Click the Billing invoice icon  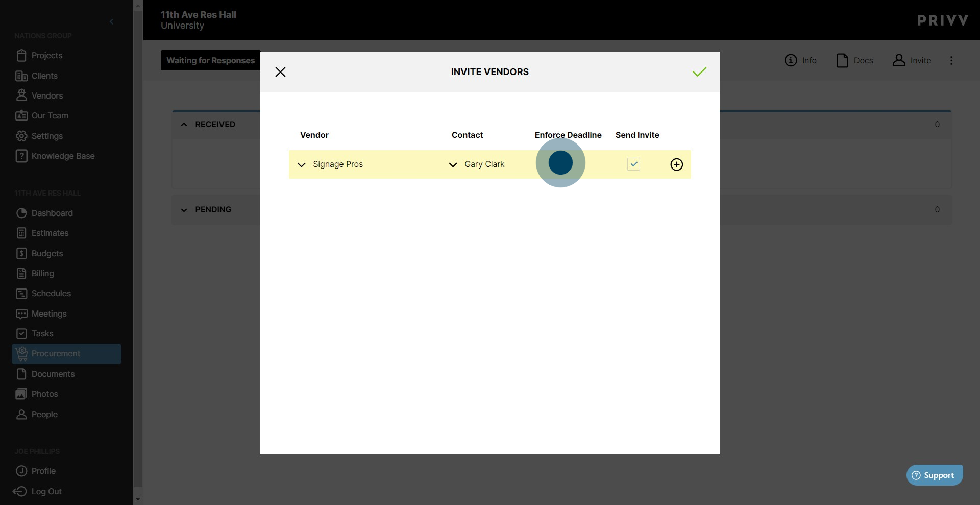(21, 273)
